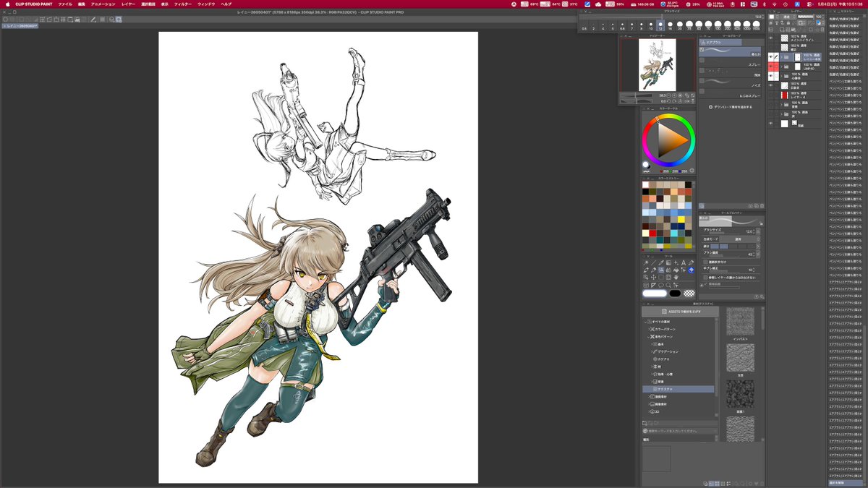
Task: Open フィルター menu
Action: [x=183, y=4]
